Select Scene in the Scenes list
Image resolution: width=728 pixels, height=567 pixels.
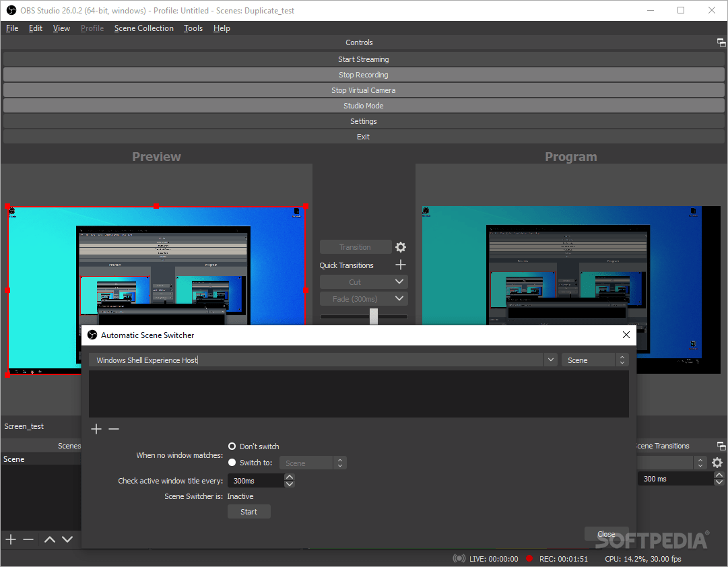(41, 459)
